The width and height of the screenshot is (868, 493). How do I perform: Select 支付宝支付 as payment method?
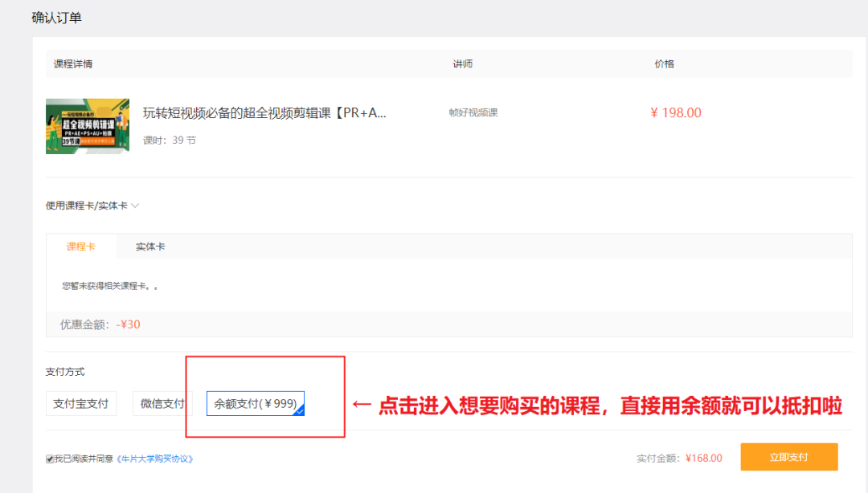pyautogui.click(x=80, y=403)
